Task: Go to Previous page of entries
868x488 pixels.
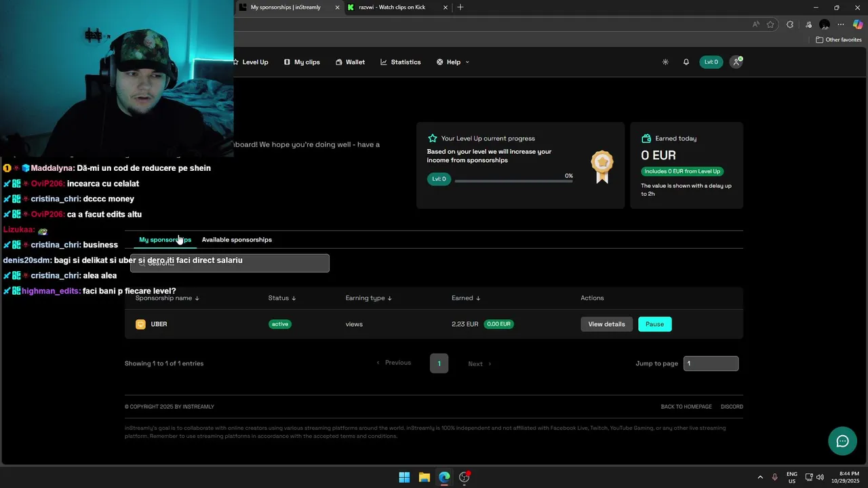Action: 394,363
